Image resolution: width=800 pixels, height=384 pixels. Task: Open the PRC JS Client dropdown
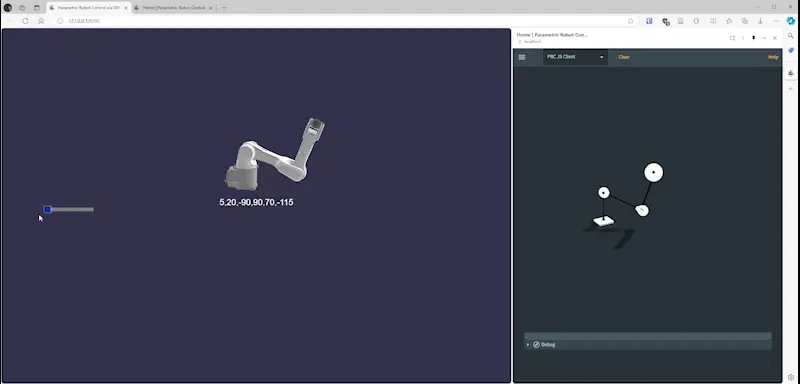(575, 57)
